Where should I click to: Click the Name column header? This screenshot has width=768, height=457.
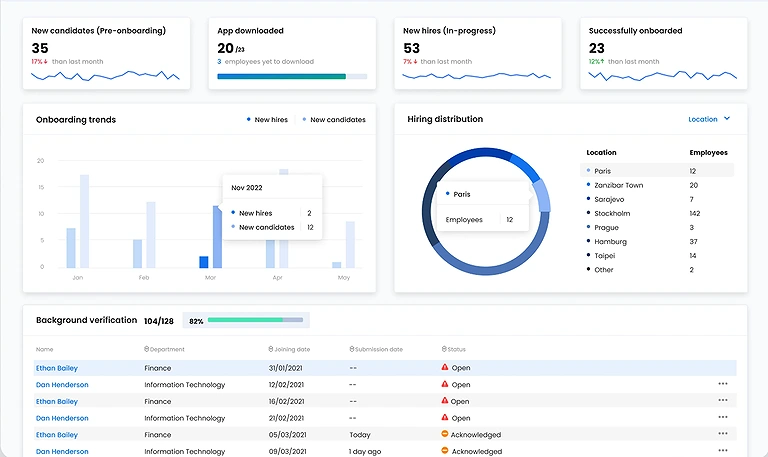44,349
